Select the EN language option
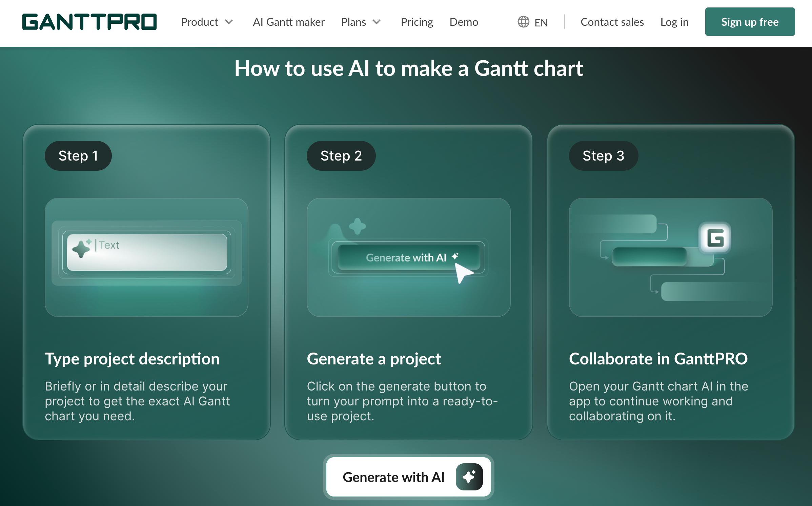Viewport: 812px width, 506px height. click(541, 22)
